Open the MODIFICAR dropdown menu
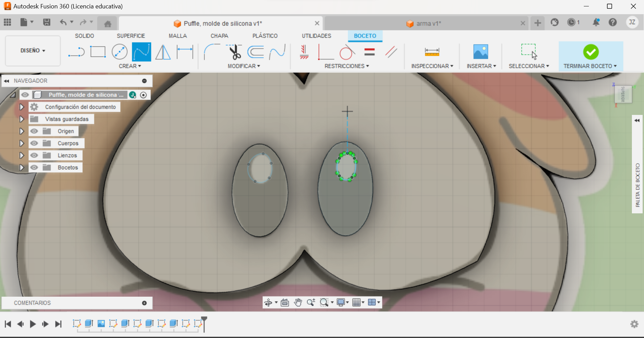 click(x=244, y=66)
